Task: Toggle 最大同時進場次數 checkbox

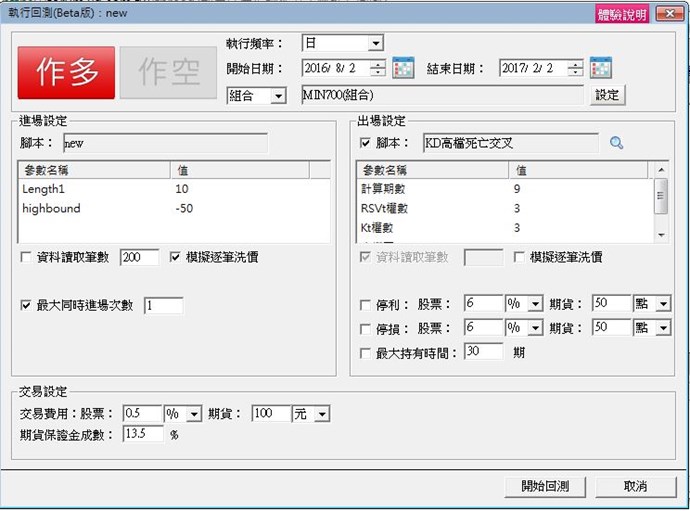Action: pyautogui.click(x=26, y=306)
